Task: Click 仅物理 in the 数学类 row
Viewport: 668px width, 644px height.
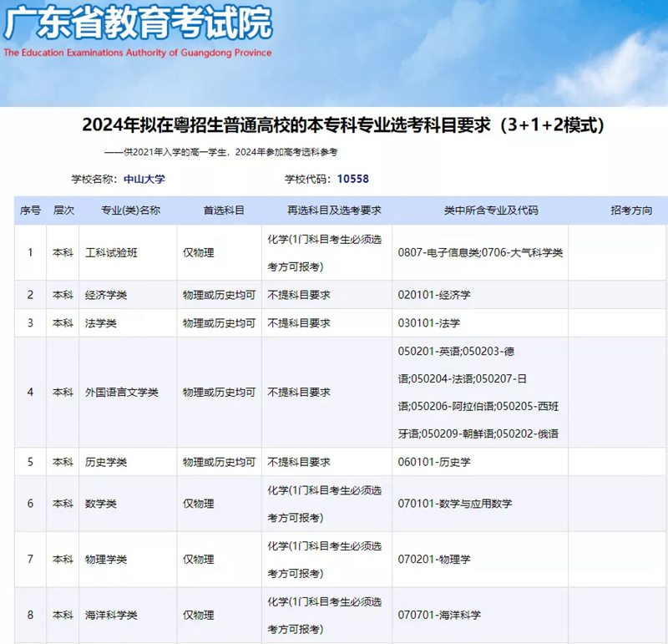Action: pyautogui.click(x=199, y=504)
